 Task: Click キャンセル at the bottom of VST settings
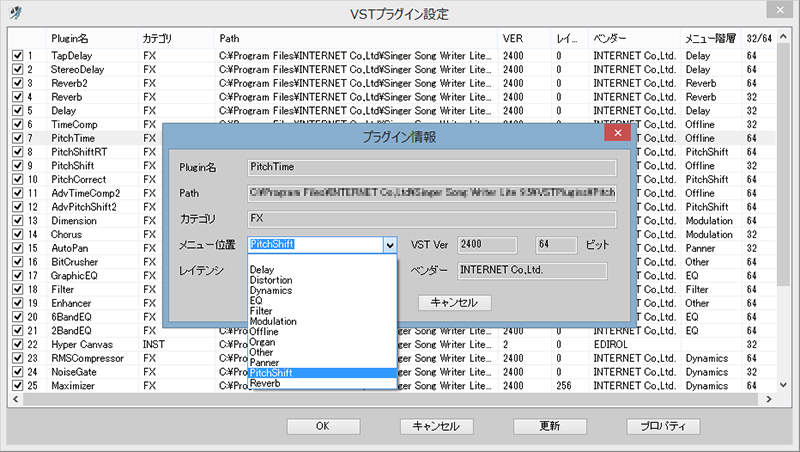coord(436,426)
